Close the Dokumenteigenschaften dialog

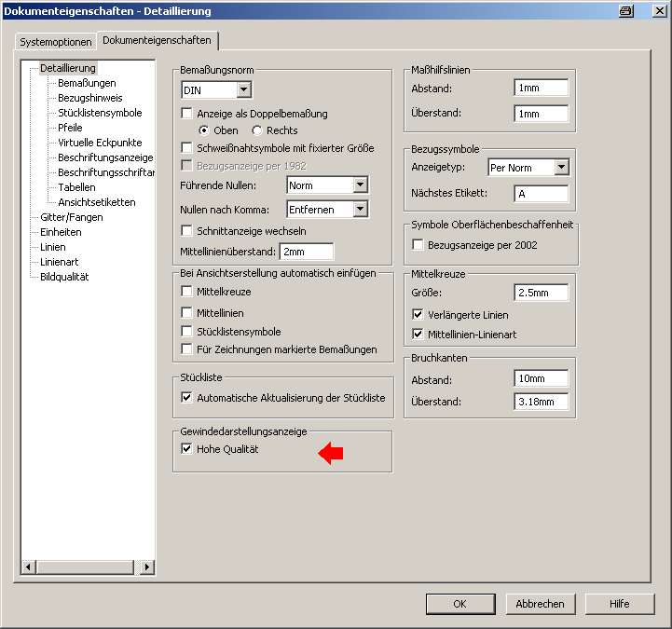[x=659, y=10]
